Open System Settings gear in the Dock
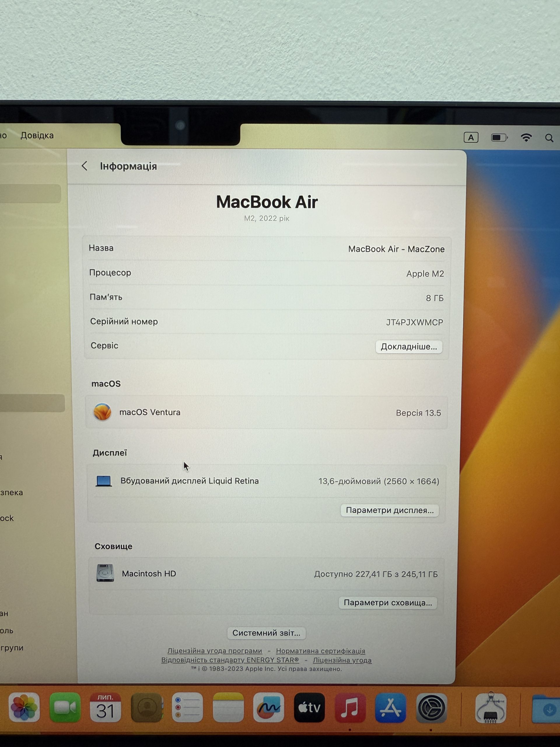 pyautogui.click(x=431, y=708)
